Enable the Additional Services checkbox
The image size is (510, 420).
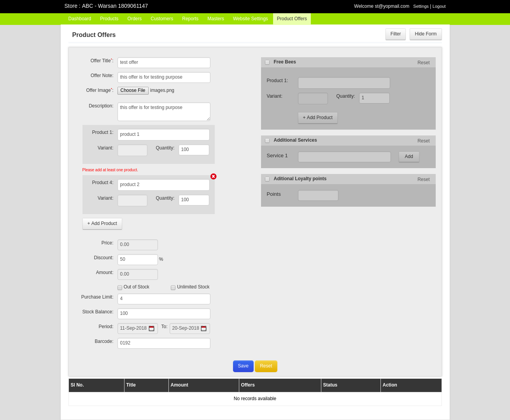click(x=267, y=141)
